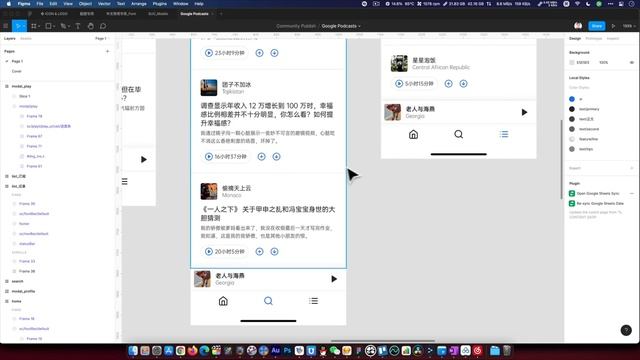Click 星星泡饭 podcast thumbnail
Viewport: 640px width, 360px height.
[399, 63]
